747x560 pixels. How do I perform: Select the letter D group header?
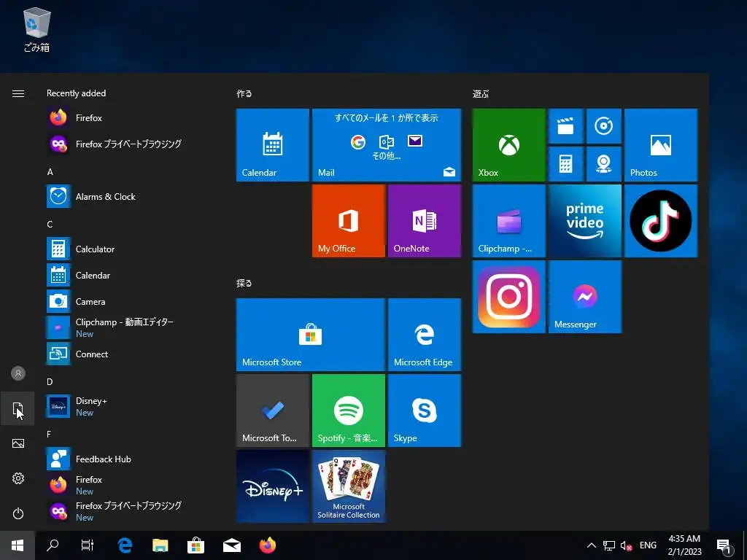tap(50, 382)
